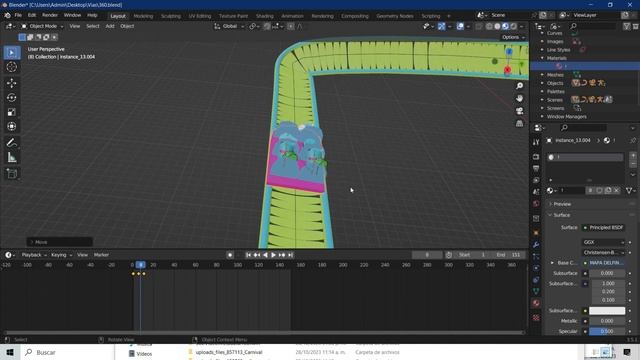
Task: Click the pan view hand icon
Action: click(x=519, y=98)
